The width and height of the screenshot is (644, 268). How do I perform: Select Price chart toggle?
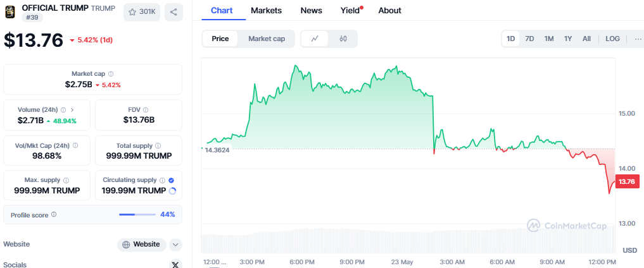(220, 39)
